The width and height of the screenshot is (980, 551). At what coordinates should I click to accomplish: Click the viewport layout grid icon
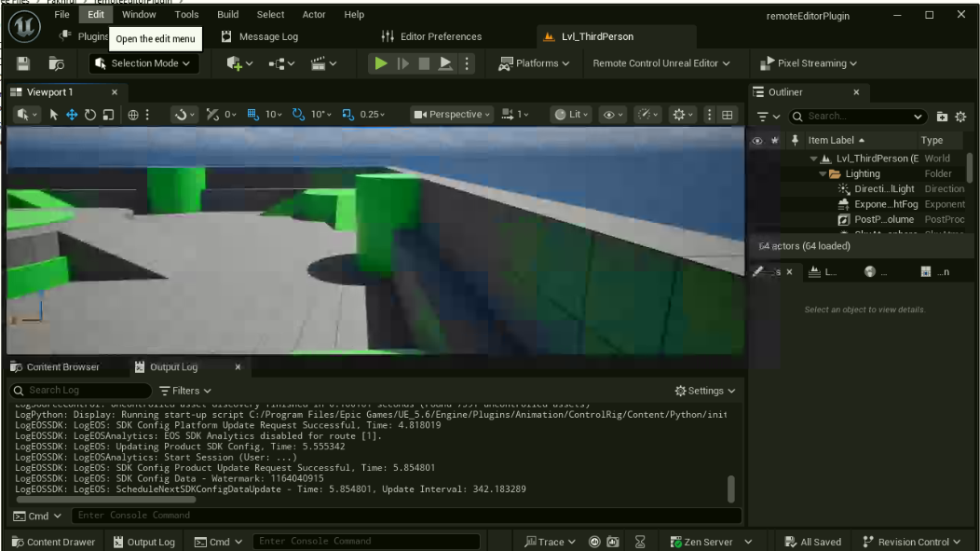[x=728, y=115]
